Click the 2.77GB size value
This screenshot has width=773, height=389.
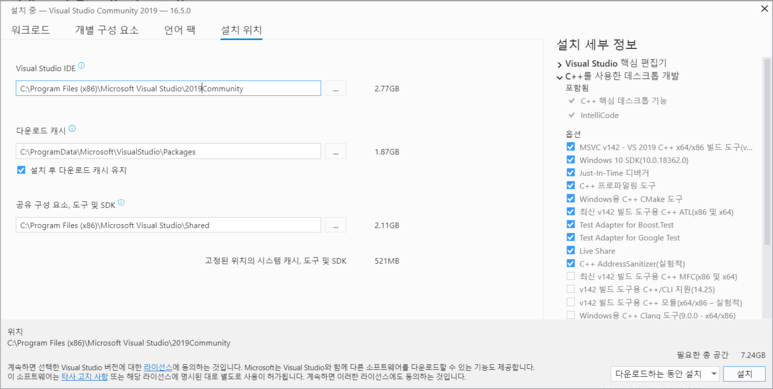tap(387, 89)
